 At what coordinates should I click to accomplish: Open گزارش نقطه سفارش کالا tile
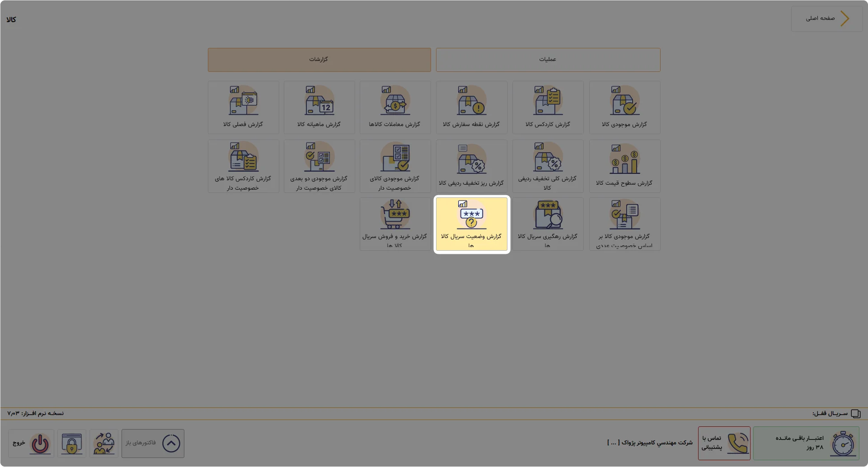[471, 107]
